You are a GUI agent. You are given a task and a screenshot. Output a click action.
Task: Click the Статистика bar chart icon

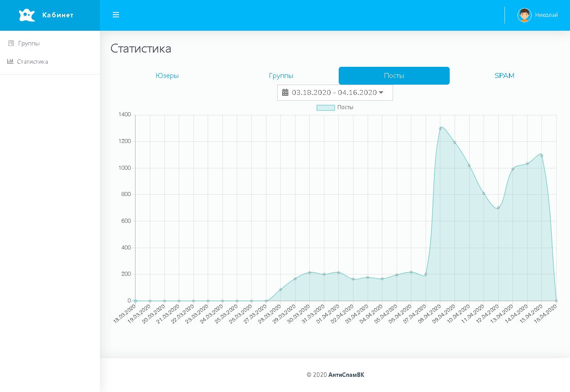[x=10, y=61]
